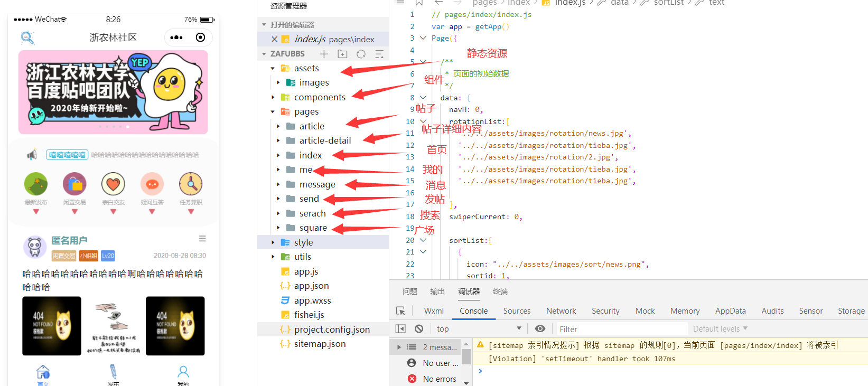The image size is (868, 386).
Task: Collapse the assets folder
Action: click(x=273, y=68)
